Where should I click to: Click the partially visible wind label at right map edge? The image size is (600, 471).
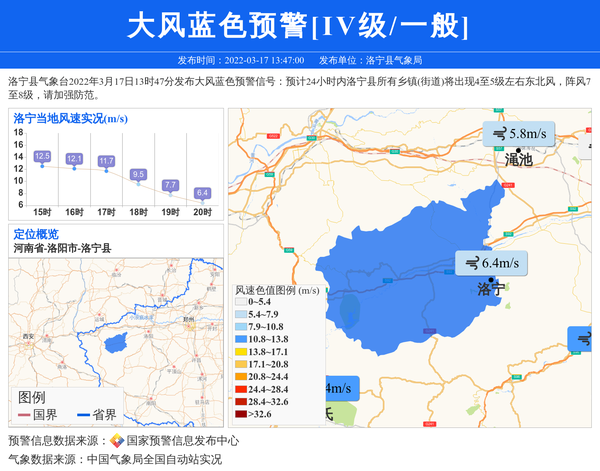583,339
